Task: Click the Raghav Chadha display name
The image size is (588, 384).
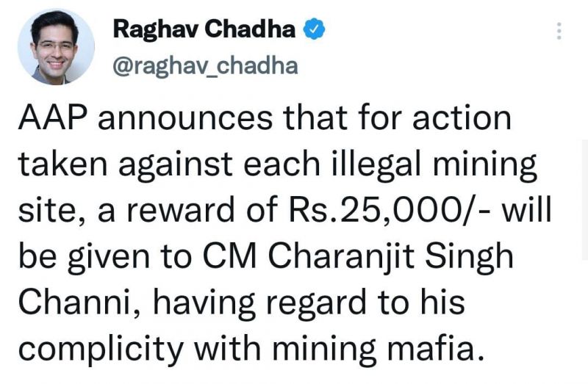Action: tap(204, 30)
